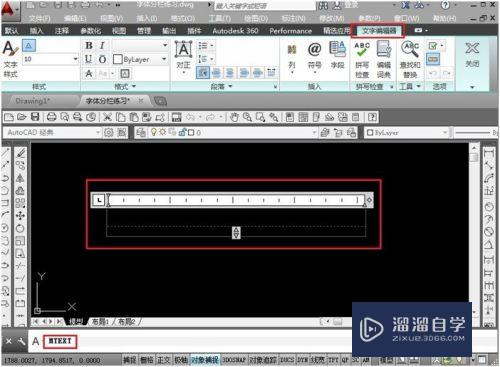Open the layer dropdown list
The width and height of the screenshot is (500, 367).
233,133
